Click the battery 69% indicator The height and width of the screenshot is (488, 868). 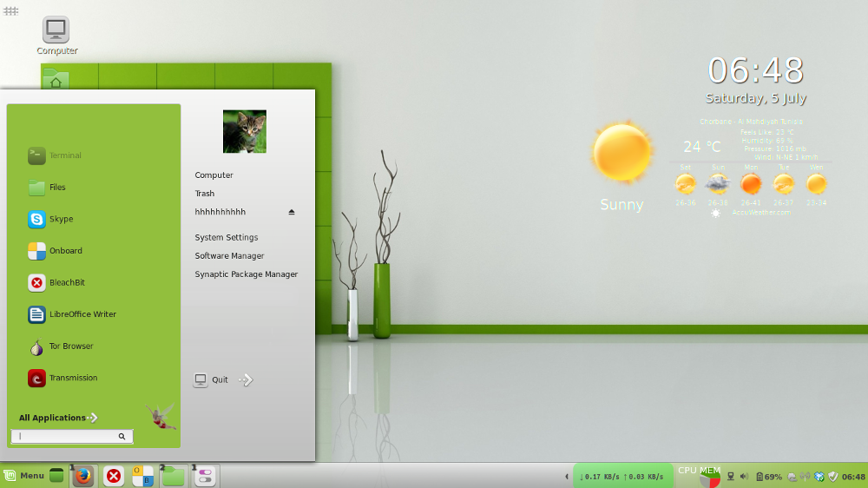click(769, 477)
